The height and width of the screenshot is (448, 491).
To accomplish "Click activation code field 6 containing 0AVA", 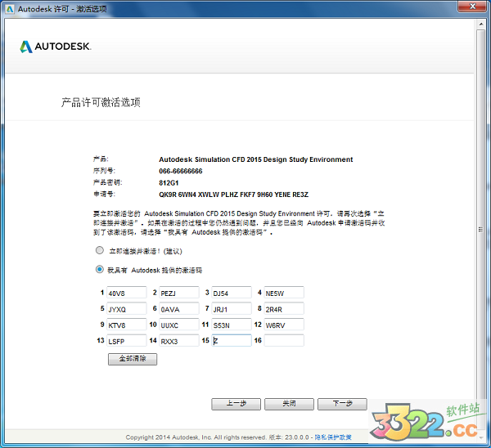I will (x=178, y=308).
